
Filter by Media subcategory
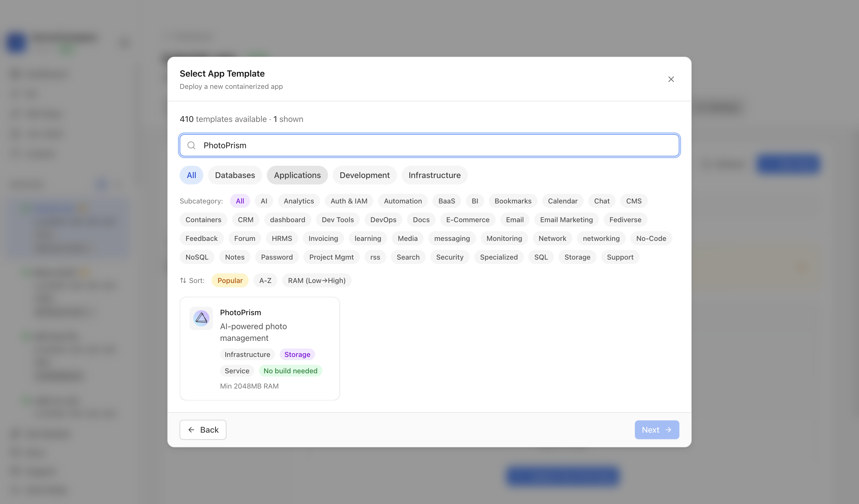click(x=407, y=238)
